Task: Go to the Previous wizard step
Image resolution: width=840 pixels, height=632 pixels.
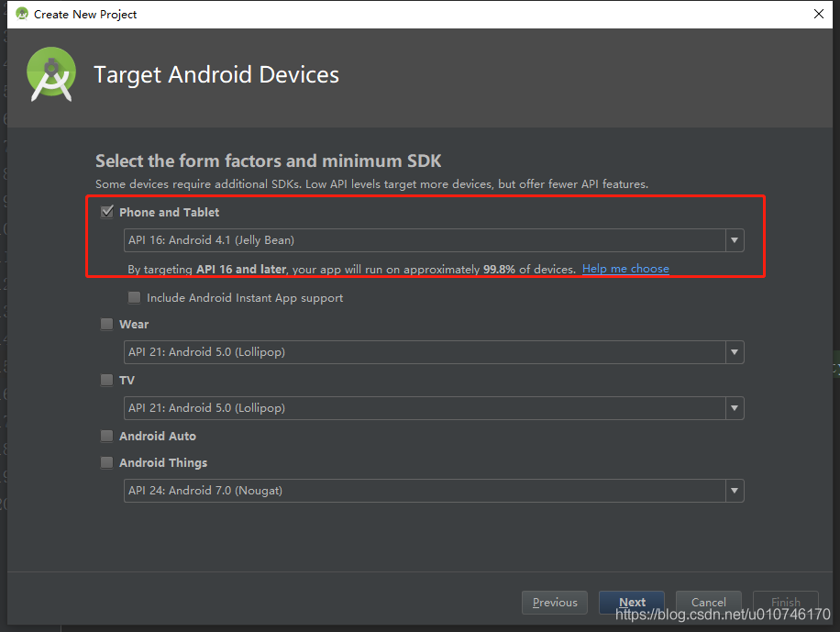Action: click(555, 603)
